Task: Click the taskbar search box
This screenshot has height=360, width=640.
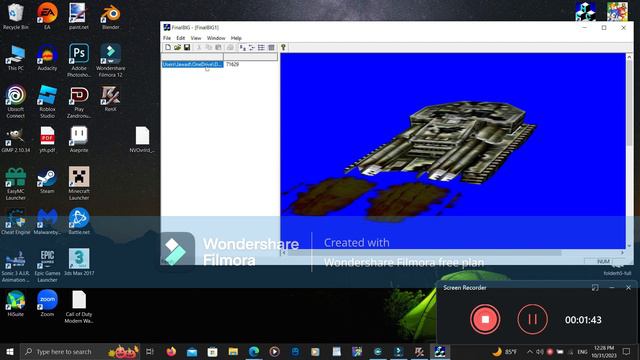Action: [x=80, y=351]
